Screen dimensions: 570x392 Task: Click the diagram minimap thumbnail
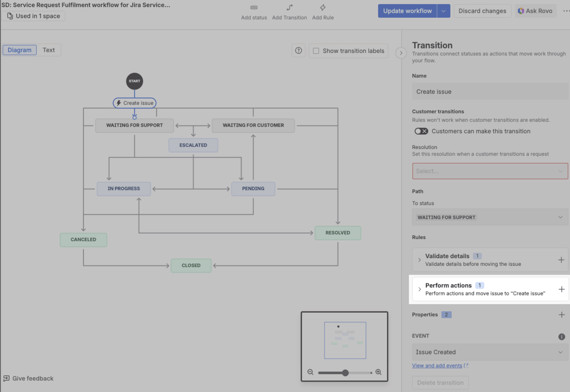(345, 340)
